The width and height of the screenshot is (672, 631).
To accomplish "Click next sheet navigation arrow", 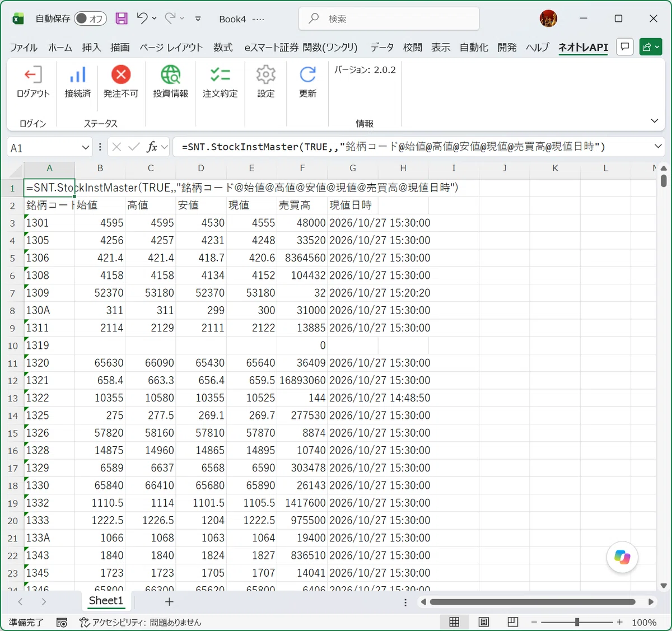I will [x=44, y=601].
